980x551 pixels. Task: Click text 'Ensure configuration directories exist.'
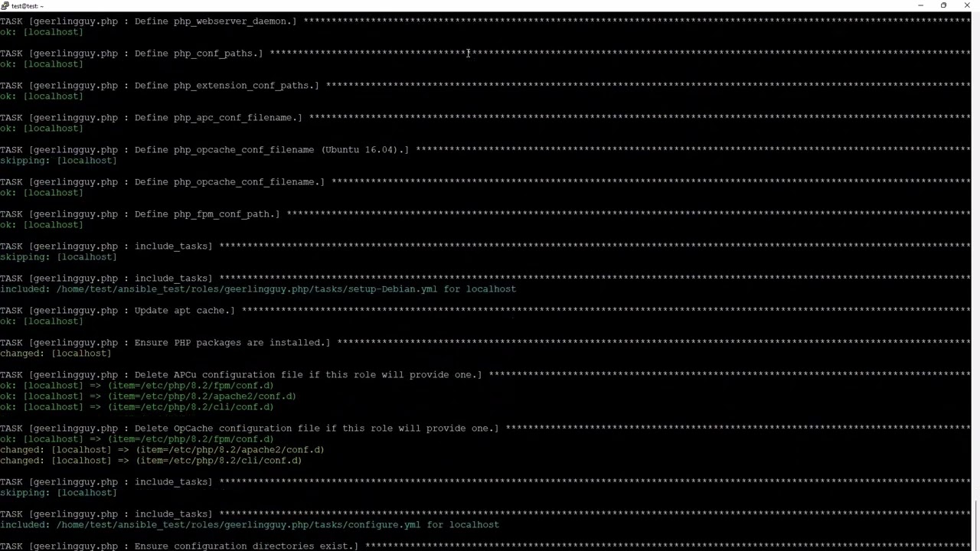click(244, 546)
